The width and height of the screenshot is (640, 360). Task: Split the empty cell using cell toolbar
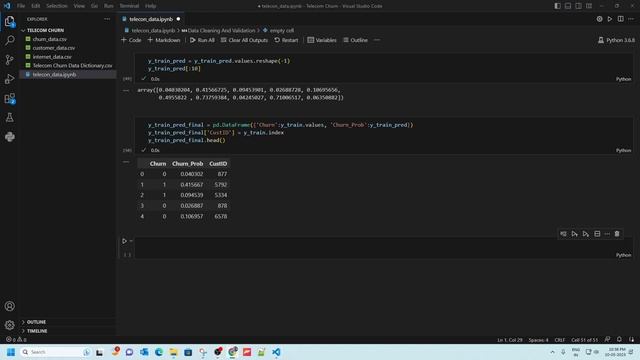click(597, 234)
